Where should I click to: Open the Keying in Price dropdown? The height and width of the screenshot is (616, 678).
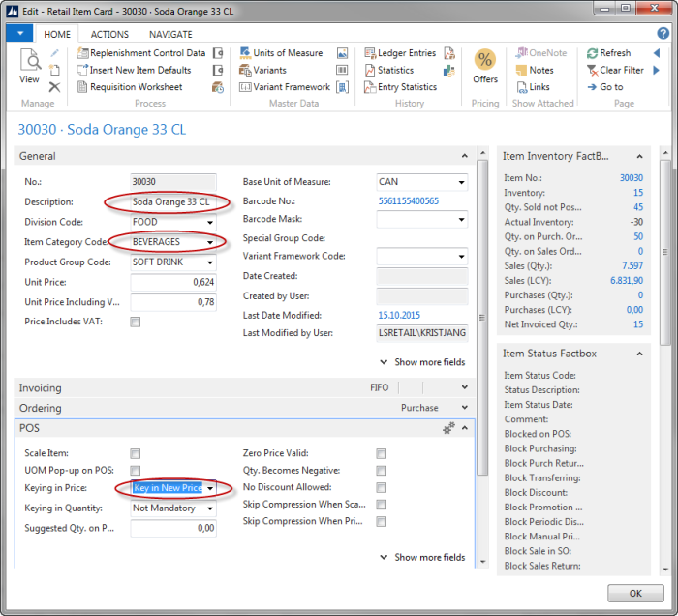click(210, 488)
